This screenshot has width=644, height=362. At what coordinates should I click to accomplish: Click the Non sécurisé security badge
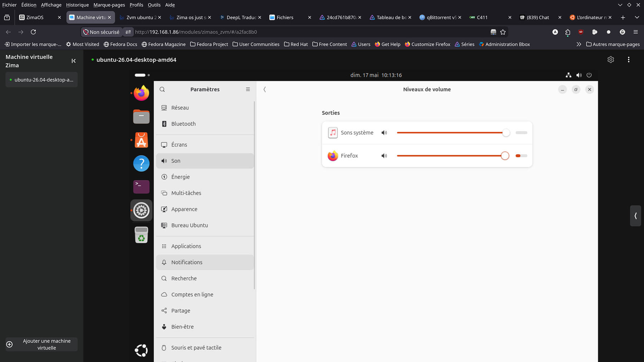102,32
